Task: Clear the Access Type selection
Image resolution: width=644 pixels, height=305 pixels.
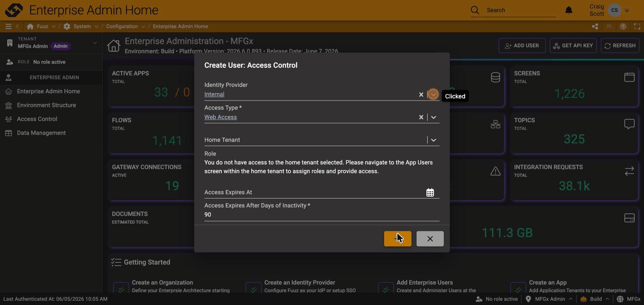Action: coord(421,117)
